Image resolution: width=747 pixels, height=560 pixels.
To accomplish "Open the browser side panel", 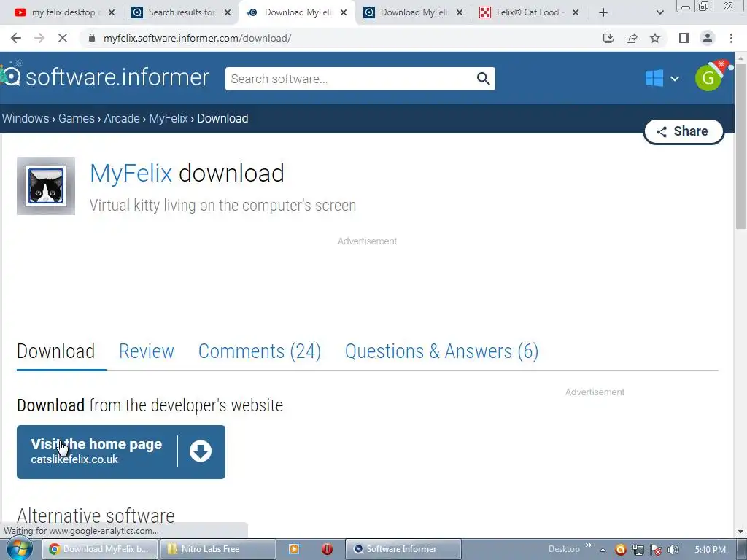I will coord(684,38).
